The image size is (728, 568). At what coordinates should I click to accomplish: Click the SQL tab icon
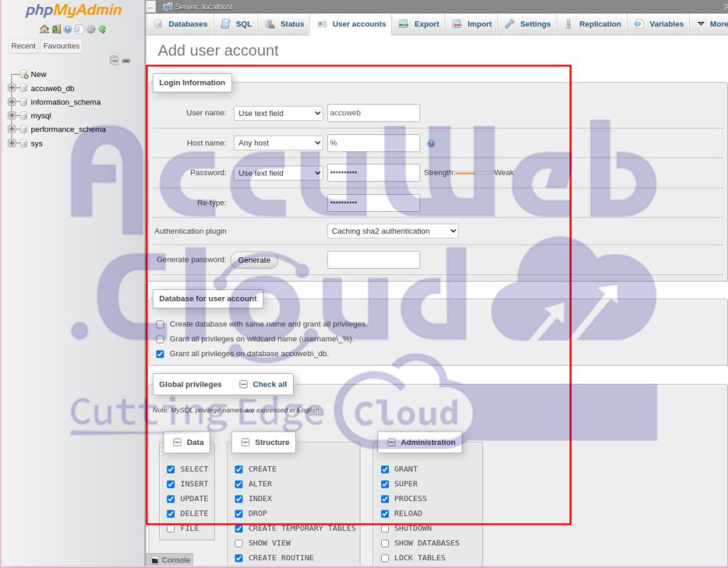click(225, 24)
